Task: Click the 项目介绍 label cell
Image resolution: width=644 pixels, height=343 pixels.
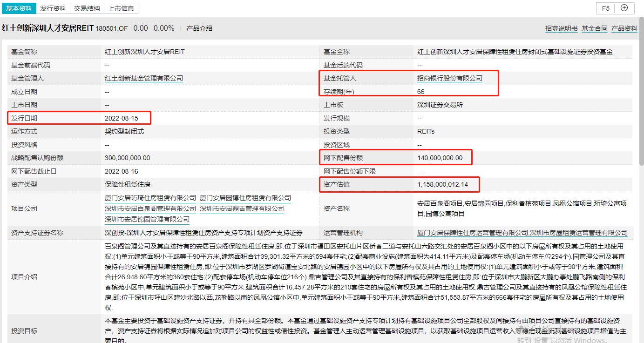Action: tap(54, 277)
